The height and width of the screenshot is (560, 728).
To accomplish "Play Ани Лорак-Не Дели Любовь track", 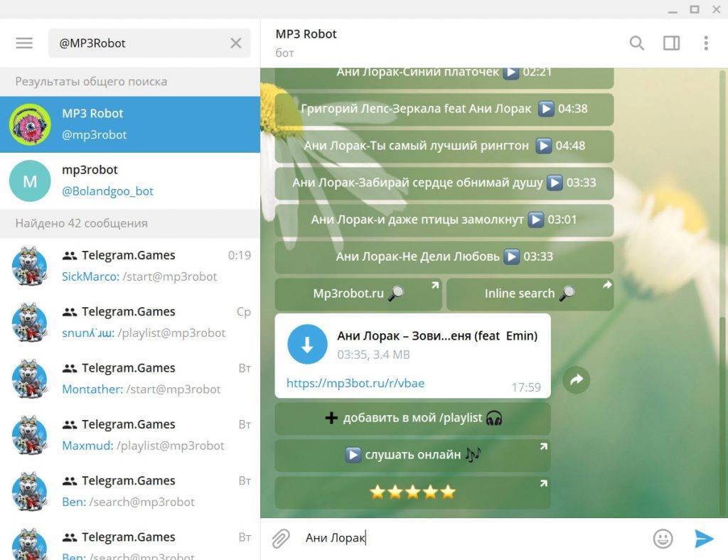I will (x=444, y=257).
